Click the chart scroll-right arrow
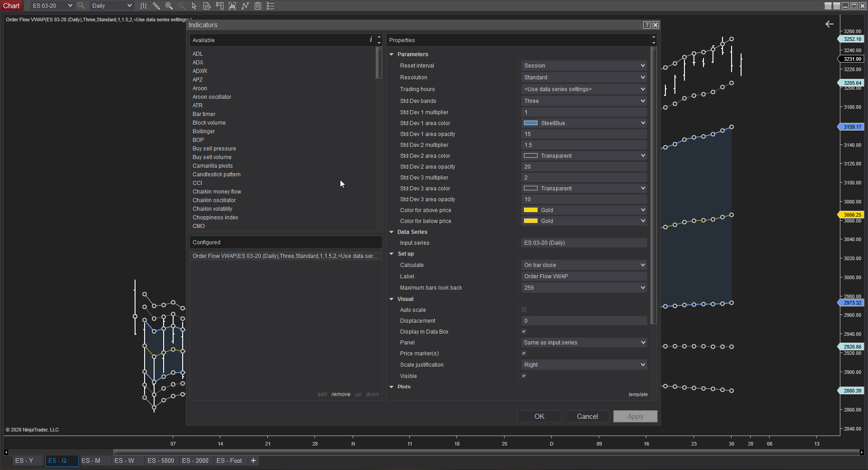This screenshot has height=470, width=868. coord(862,452)
